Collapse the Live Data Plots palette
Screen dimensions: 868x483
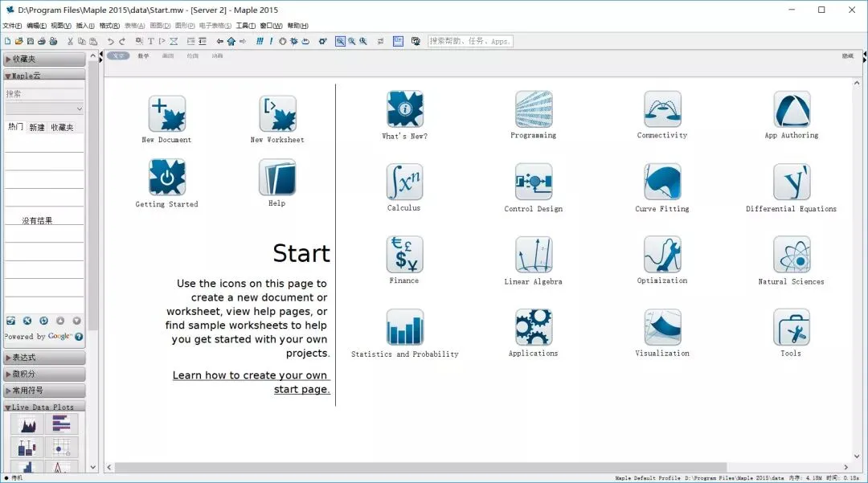(44, 407)
